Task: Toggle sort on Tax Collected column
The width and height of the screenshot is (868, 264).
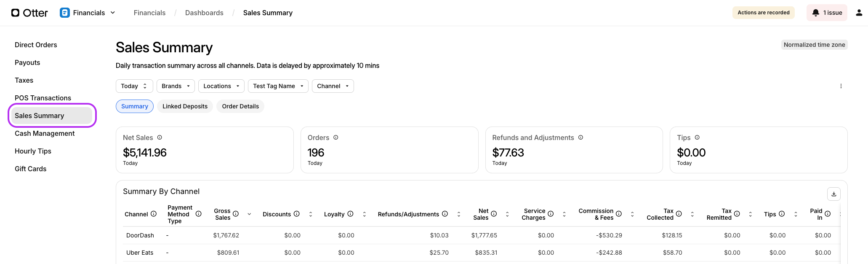Action: click(x=692, y=214)
